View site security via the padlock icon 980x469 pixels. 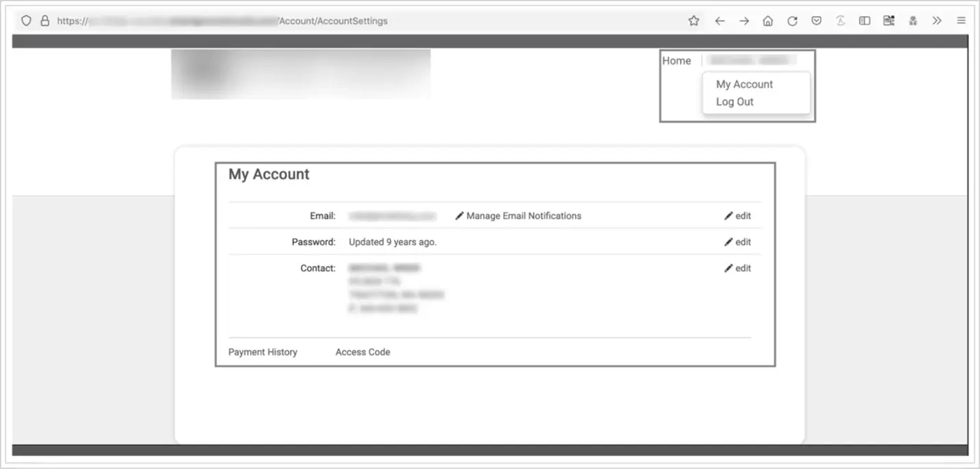click(x=45, y=21)
